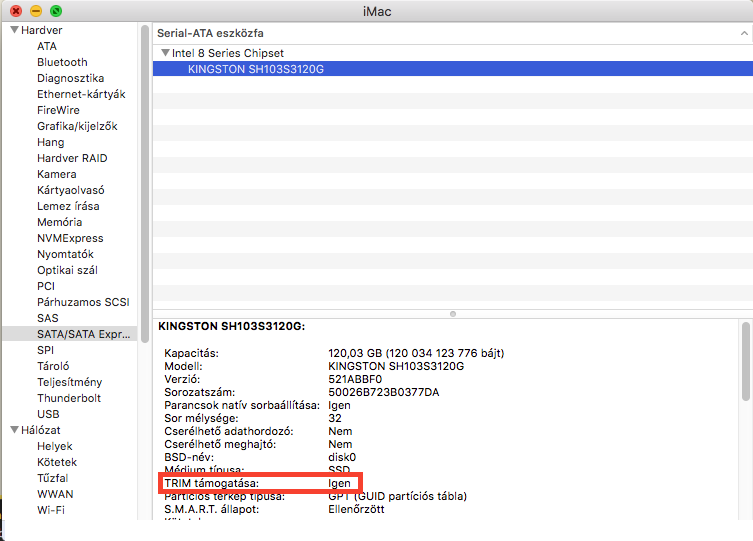This screenshot has height=541, width=753.
Task: Select Memória in the sidebar
Action: click(60, 222)
